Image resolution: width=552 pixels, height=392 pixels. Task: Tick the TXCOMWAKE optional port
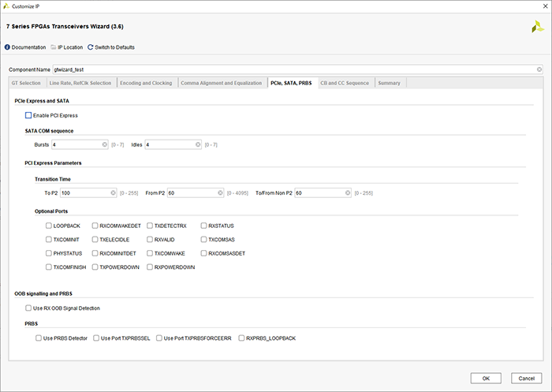(x=150, y=253)
